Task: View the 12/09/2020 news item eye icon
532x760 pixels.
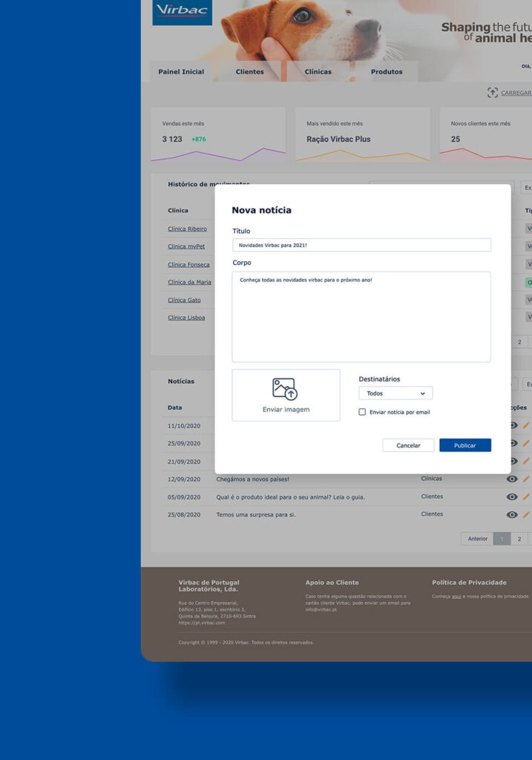Action: pos(512,479)
